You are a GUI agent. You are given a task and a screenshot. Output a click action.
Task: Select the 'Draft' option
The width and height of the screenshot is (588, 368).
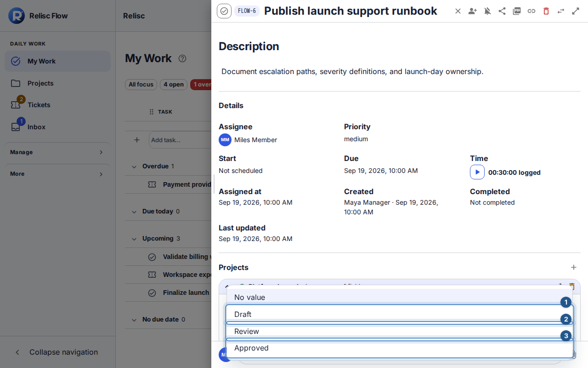400,314
